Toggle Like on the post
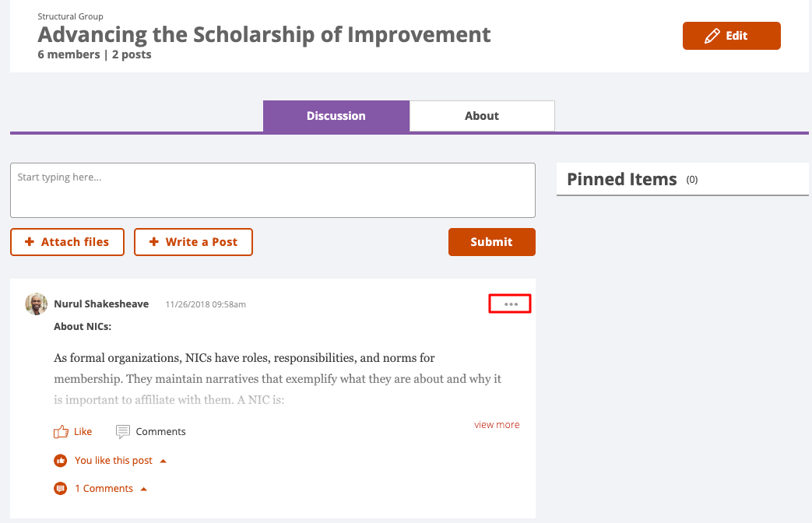Viewport: 812px width, 523px height. pos(73,431)
